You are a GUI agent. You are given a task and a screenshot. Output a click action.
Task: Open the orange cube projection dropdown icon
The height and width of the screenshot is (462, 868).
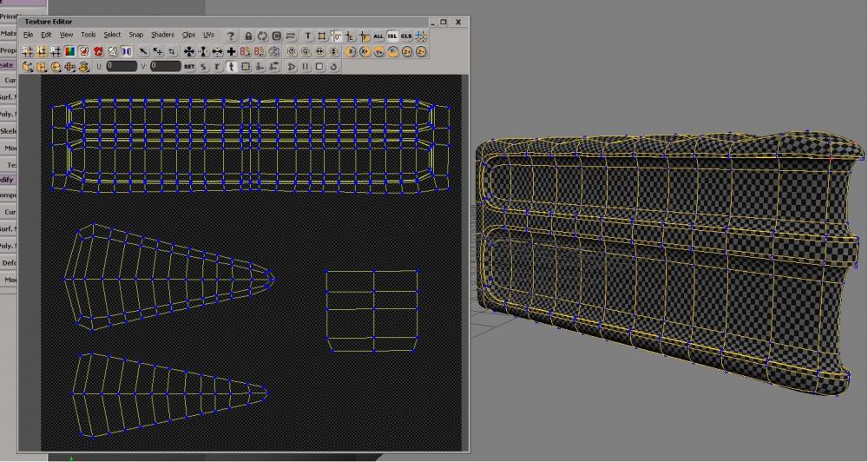(28, 67)
